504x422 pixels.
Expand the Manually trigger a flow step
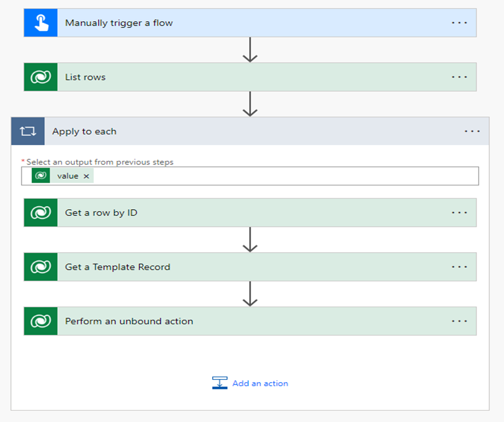click(x=242, y=23)
